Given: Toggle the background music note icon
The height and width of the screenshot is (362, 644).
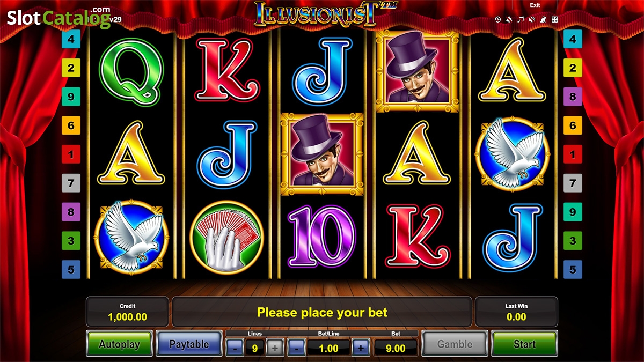Looking at the screenshot, I should tap(520, 20).
